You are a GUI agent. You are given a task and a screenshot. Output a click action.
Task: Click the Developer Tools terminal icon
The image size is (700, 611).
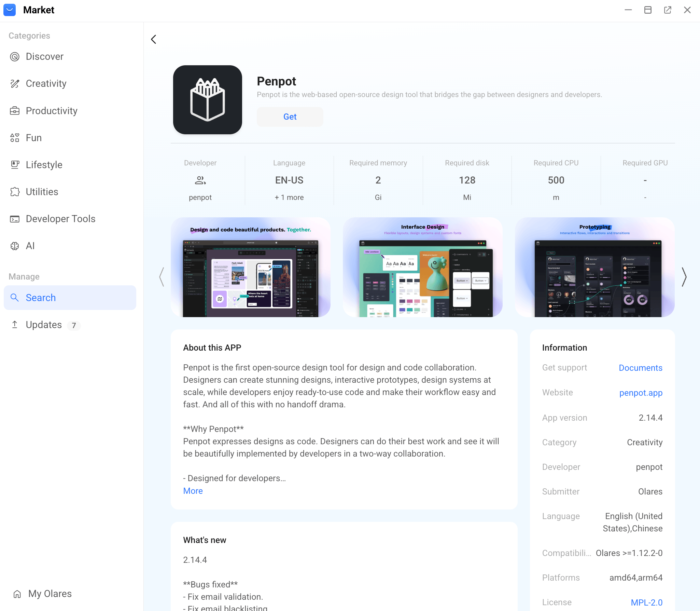coord(15,219)
